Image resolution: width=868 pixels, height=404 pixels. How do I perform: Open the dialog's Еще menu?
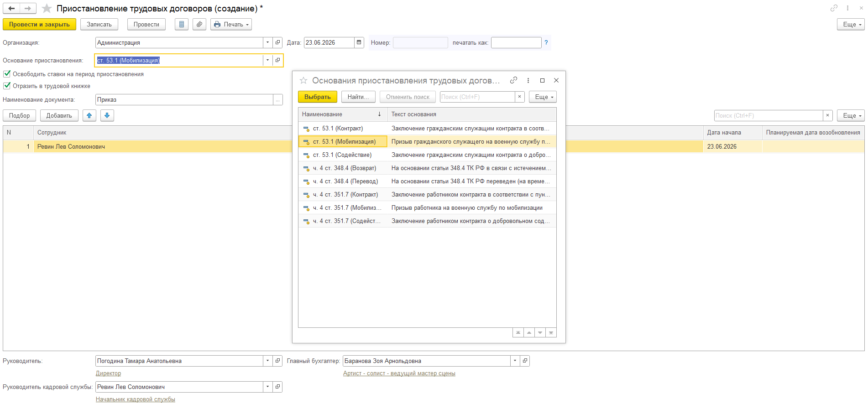click(x=543, y=97)
